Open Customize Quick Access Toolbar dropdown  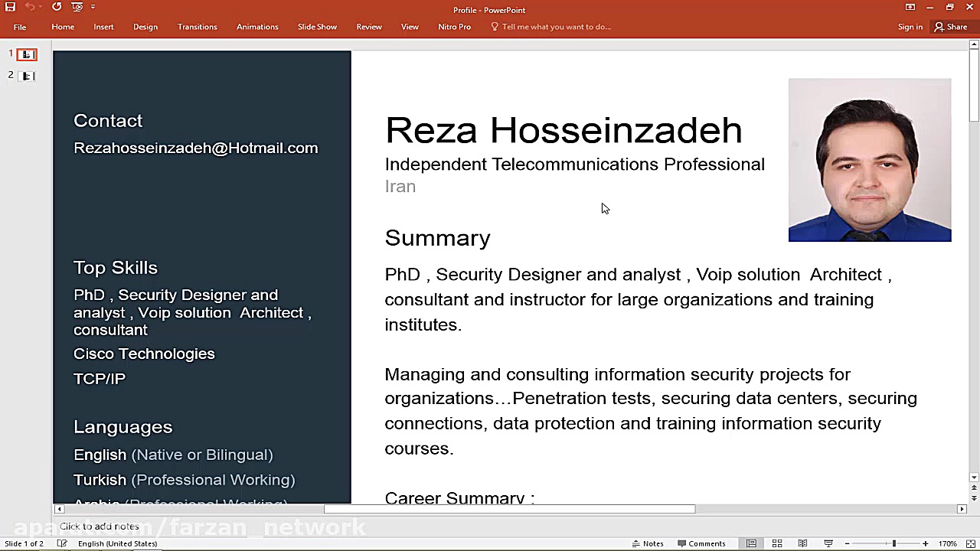[93, 7]
